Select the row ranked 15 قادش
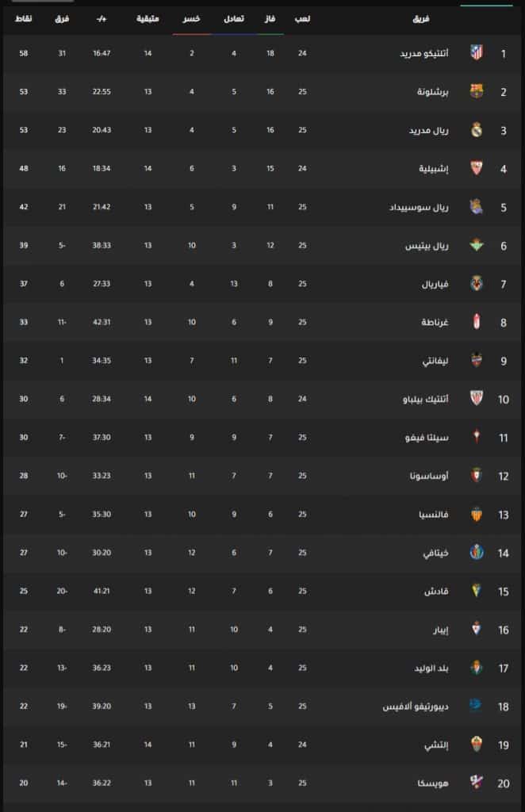Image resolution: width=525 pixels, height=812 pixels. pos(262,591)
